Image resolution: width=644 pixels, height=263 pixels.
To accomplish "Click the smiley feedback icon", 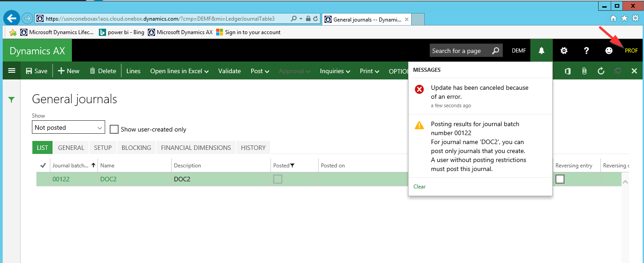I will click(x=609, y=51).
